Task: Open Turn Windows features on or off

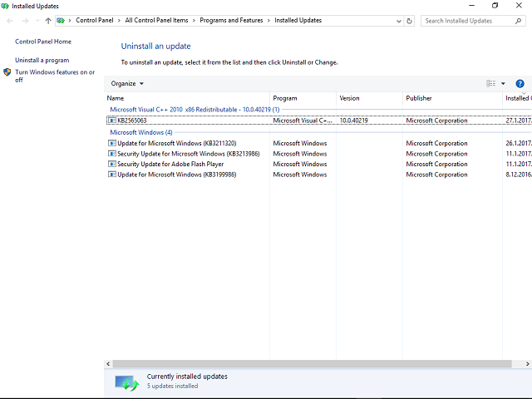Action: [55, 76]
